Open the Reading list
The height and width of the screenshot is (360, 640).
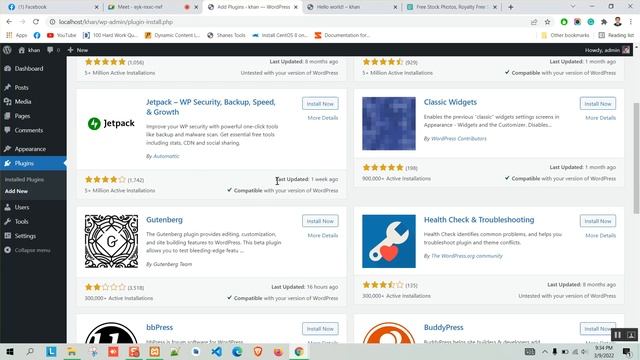[x=616, y=36]
